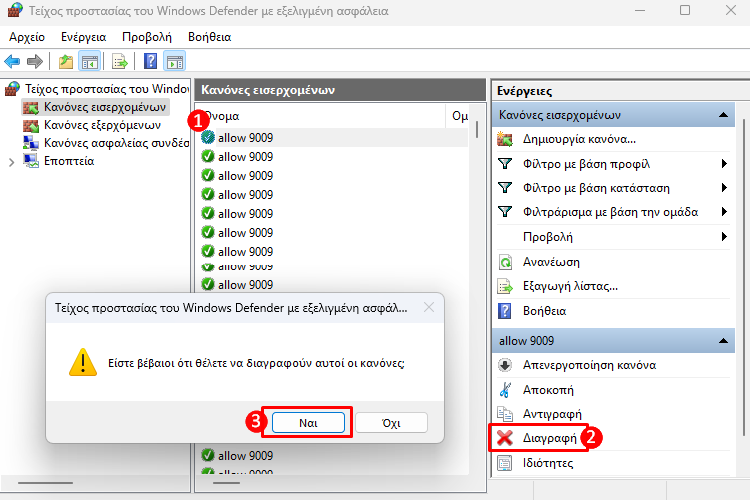Cancel deletion with the Όχι button

pos(391,423)
